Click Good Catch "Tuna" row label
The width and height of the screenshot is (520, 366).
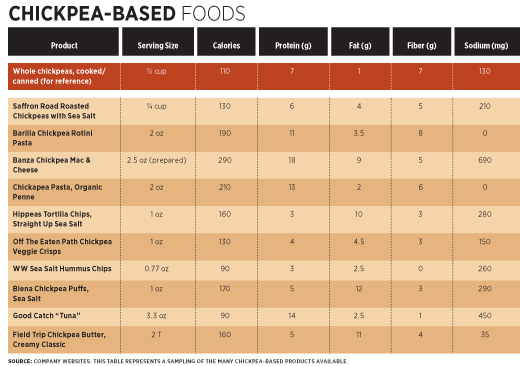pos(47,316)
